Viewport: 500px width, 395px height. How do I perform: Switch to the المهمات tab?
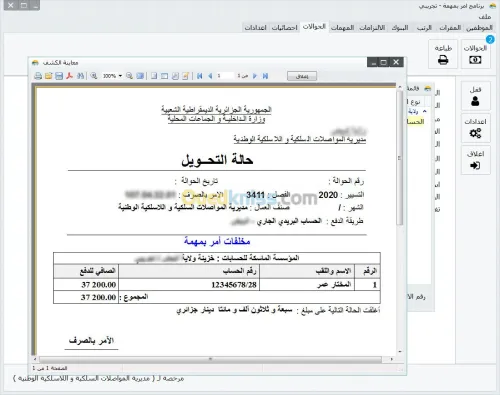point(342,28)
